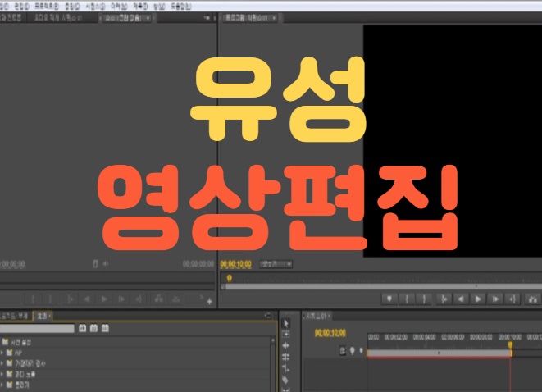This screenshot has width=542, height=392.
Task: Click Drag Video Only icon in Source monitor
Action: [95, 264]
